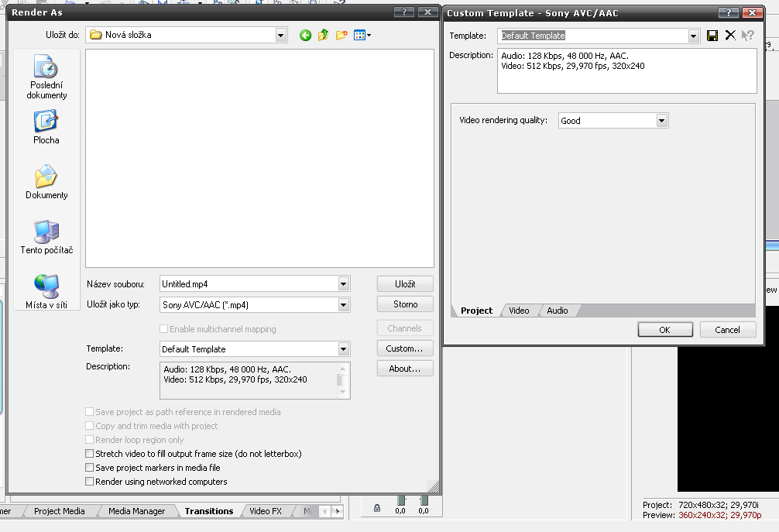Open Poslední dokumenty location

[46, 77]
